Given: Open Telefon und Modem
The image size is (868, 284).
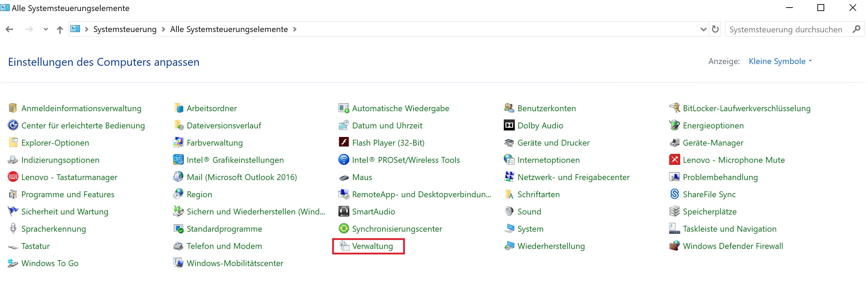Looking at the screenshot, I should [x=224, y=246].
